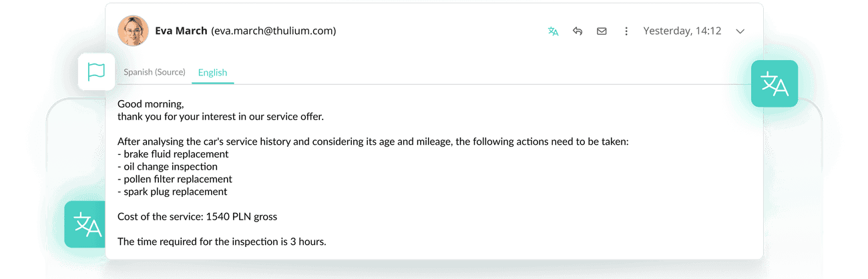Reply using the curved arrow icon

click(x=578, y=31)
